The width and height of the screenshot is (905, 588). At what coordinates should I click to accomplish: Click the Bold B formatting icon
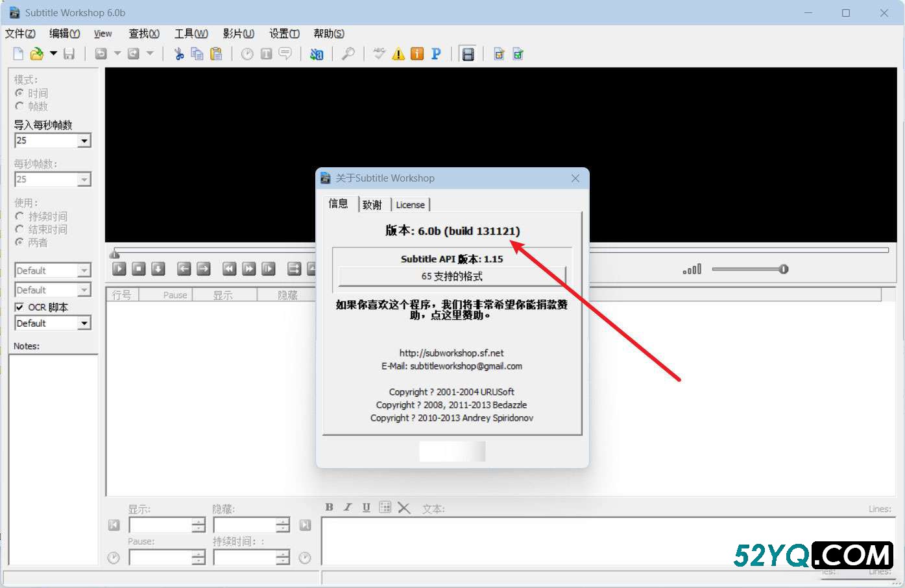pos(329,508)
